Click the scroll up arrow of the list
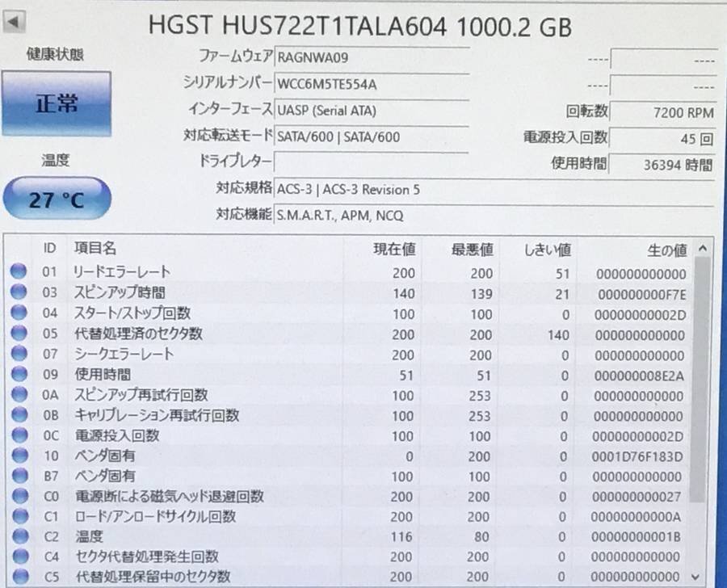The image size is (727, 588). [x=703, y=248]
